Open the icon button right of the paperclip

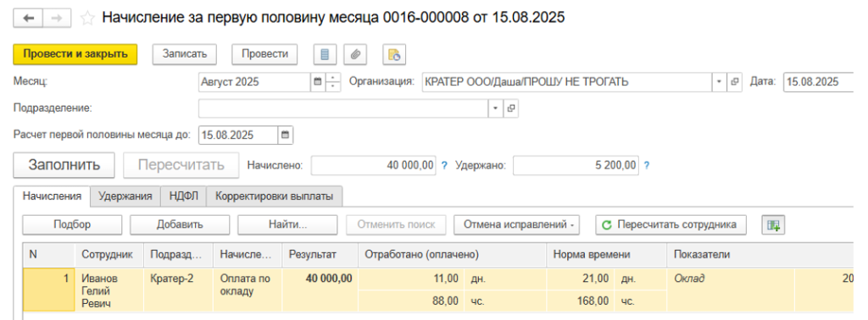click(x=393, y=54)
